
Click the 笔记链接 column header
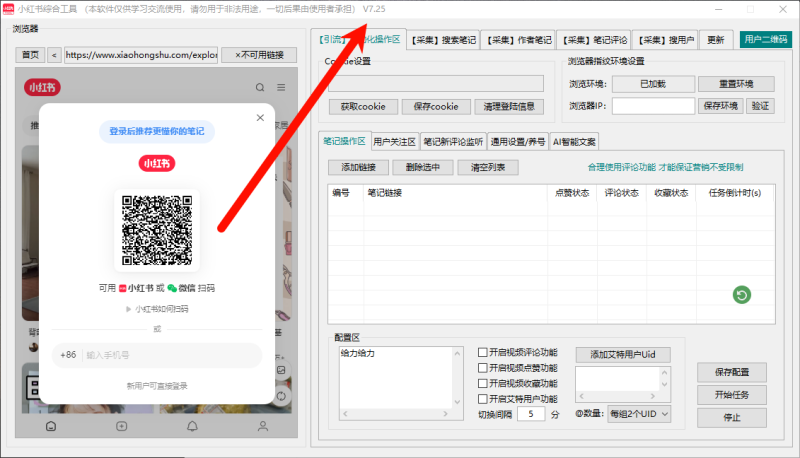pos(456,193)
